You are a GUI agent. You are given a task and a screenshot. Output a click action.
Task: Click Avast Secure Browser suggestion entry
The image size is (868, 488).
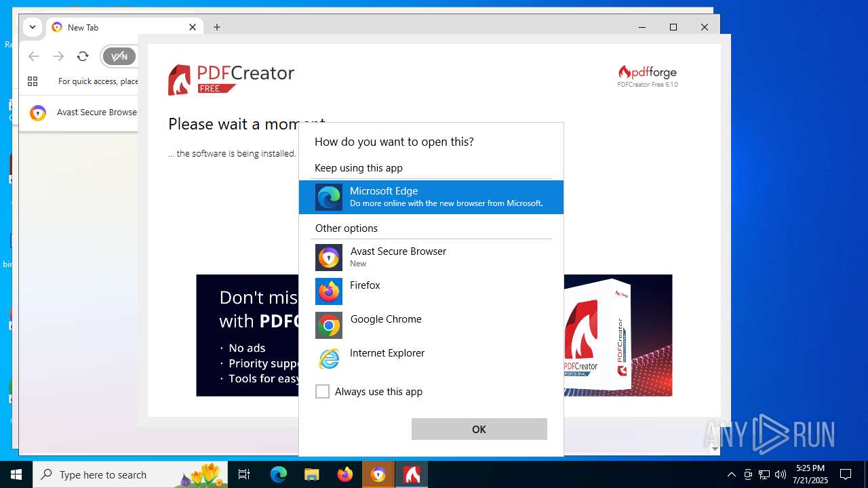83,113
